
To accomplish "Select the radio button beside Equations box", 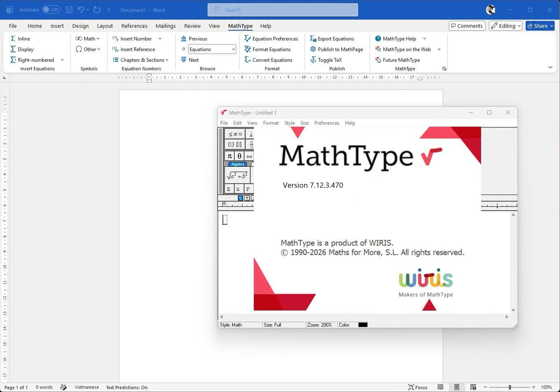I will click(184, 49).
